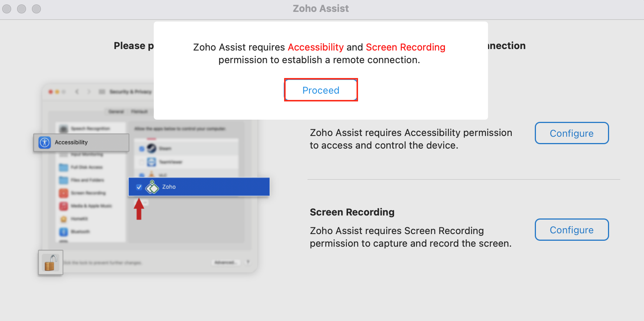Viewport: 644px width, 321px height.
Task: Click the Full Disk Access folder icon
Action: pos(64,167)
